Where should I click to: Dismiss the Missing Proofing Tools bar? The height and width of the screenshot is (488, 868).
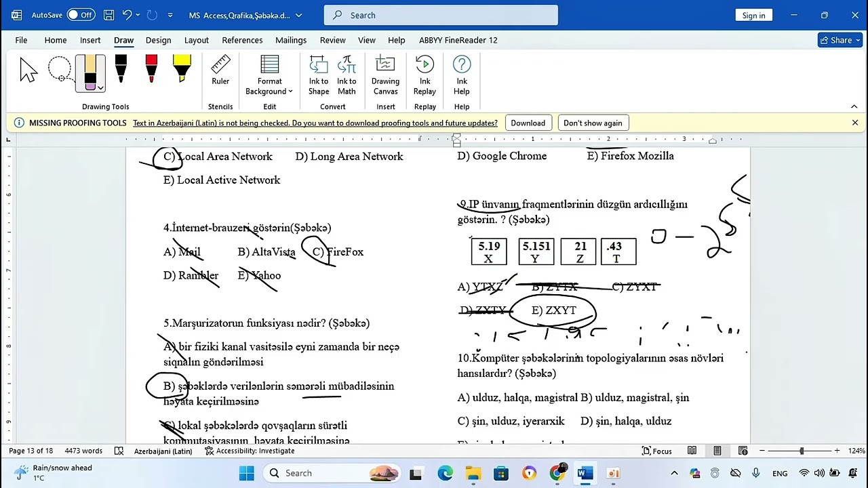(x=855, y=123)
